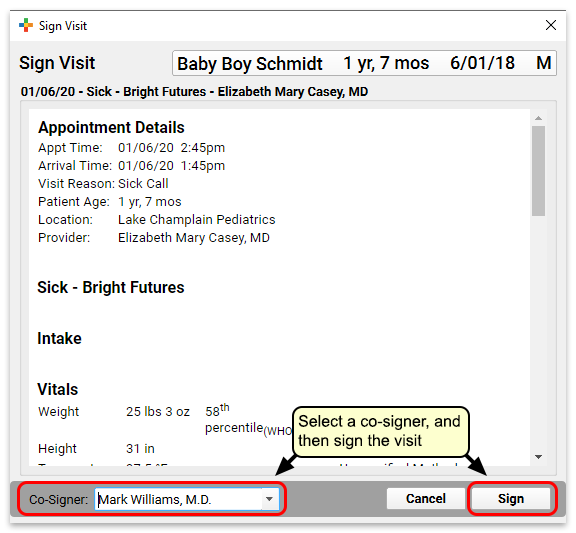
Task: Click the Cancel button
Action: [x=425, y=498]
